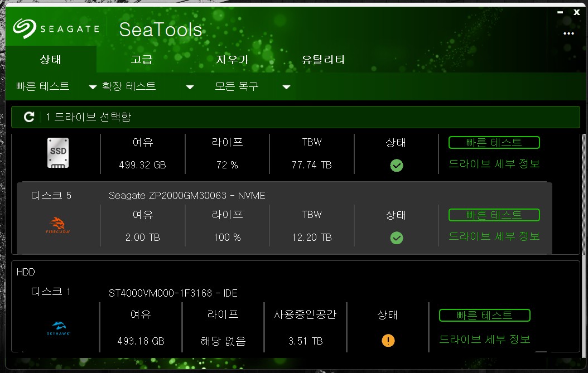Click the '499.32 GB' free space value
588x373 pixels.
[142, 165]
